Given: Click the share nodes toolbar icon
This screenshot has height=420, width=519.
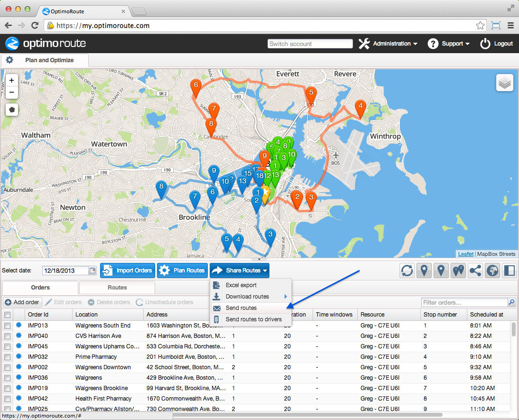Looking at the screenshot, I should (x=475, y=271).
